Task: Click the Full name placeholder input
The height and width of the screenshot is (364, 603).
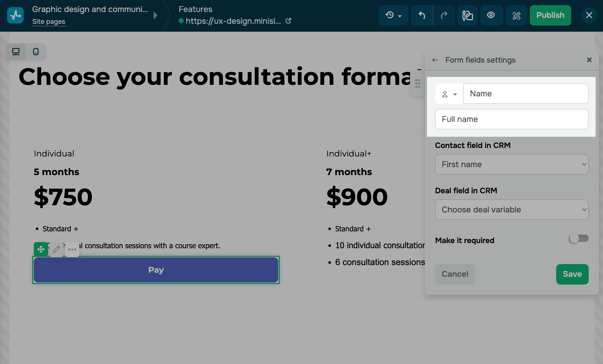Action: coord(512,119)
